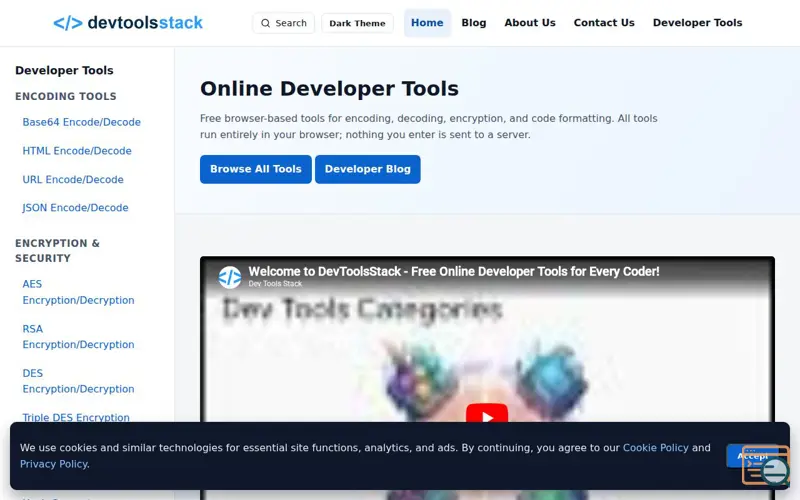Open the Cookie Policy link
The height and width of the screenshot is (500, 800).
pos(656,448)
